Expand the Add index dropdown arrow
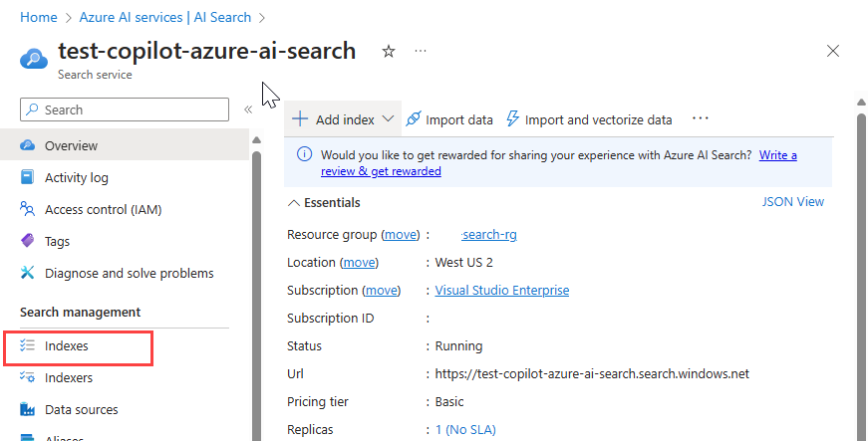The width and height of the screenshot is (868, 441). pyautogui.click(x=388, y=118)
